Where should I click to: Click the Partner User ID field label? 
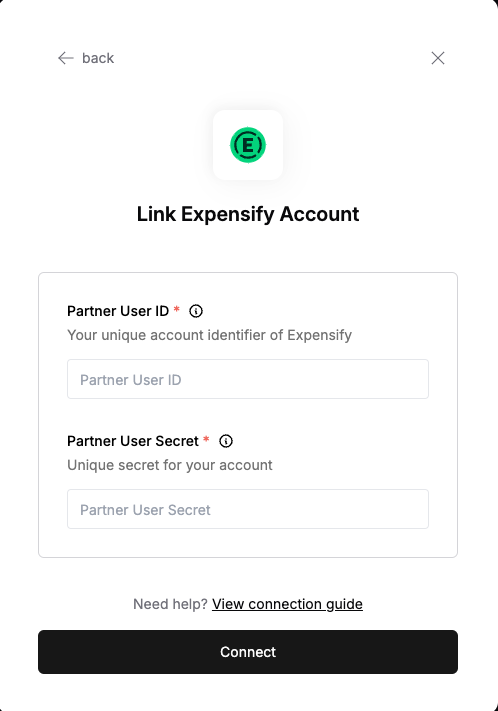coord(118,311)
